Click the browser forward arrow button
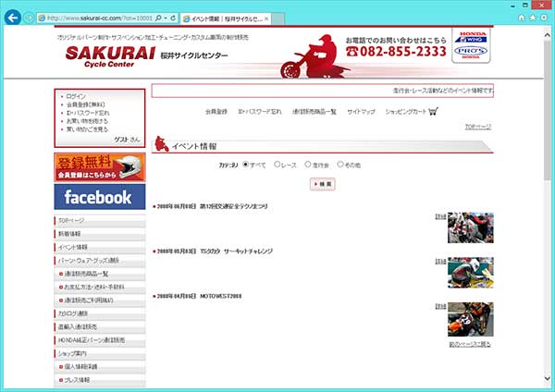 (29, 18)
